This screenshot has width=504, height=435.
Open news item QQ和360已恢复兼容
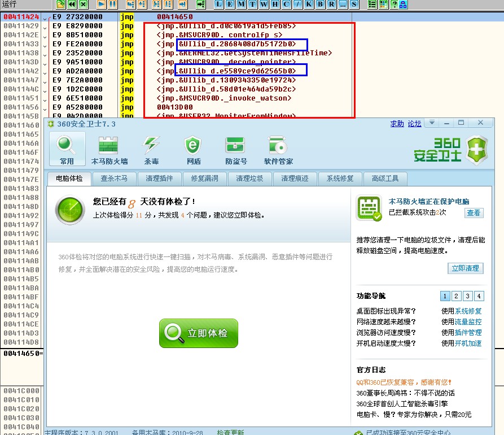tap(404, 382)
